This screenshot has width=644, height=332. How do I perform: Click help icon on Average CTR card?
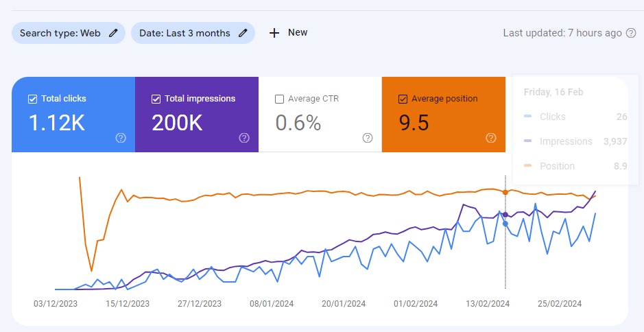(368, 138)
